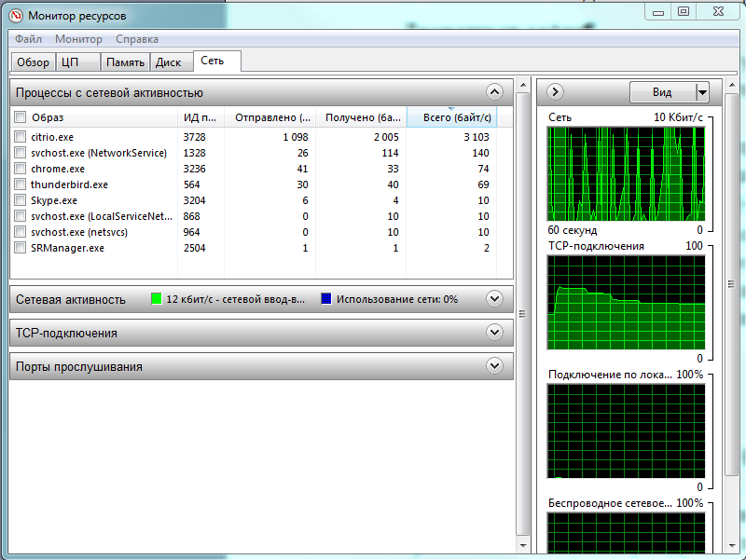Click the 12 кбит/с сетевой ввод-в... label
Screen dimensions: 746x560
tap(235, 299)
